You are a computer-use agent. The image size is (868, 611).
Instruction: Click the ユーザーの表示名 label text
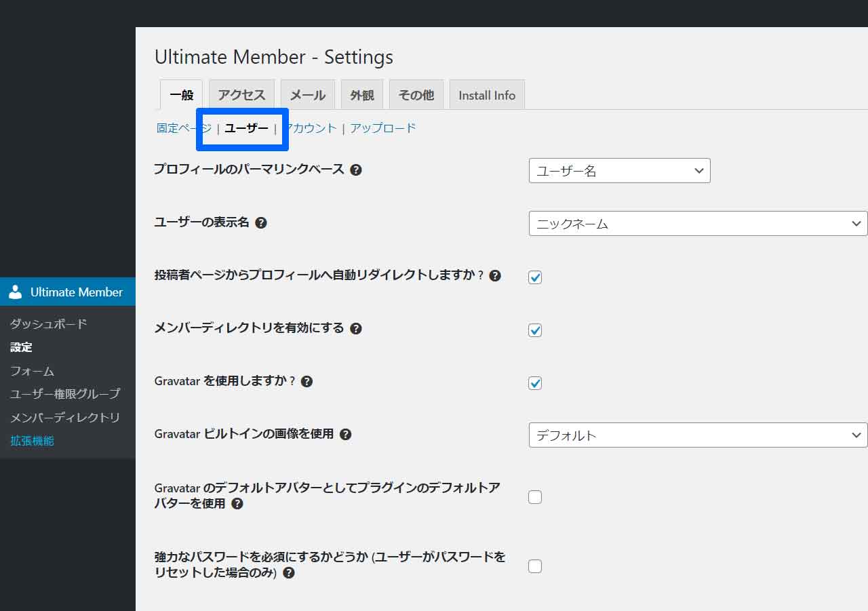pos(202,222)
